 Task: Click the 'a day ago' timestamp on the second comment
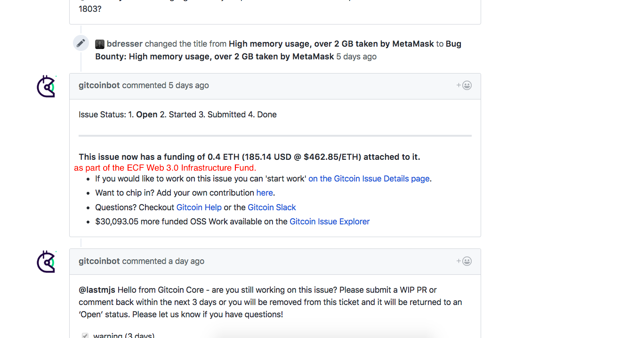(x=185, y=261)
